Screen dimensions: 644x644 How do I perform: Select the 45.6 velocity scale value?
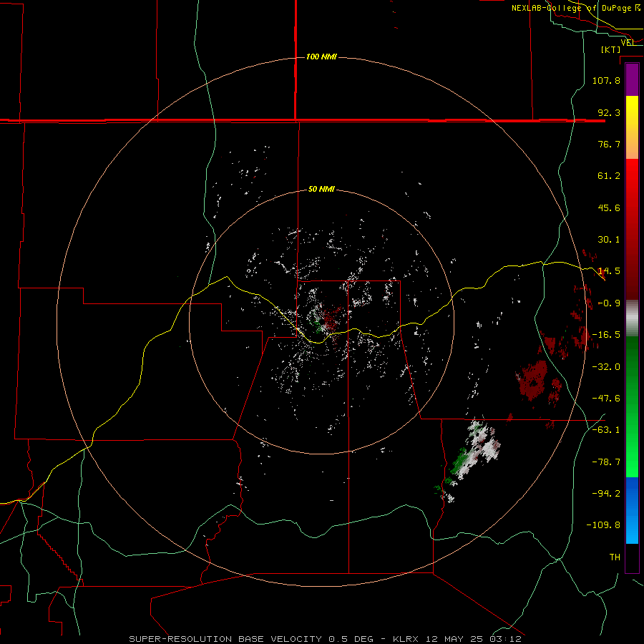point(609,208)
